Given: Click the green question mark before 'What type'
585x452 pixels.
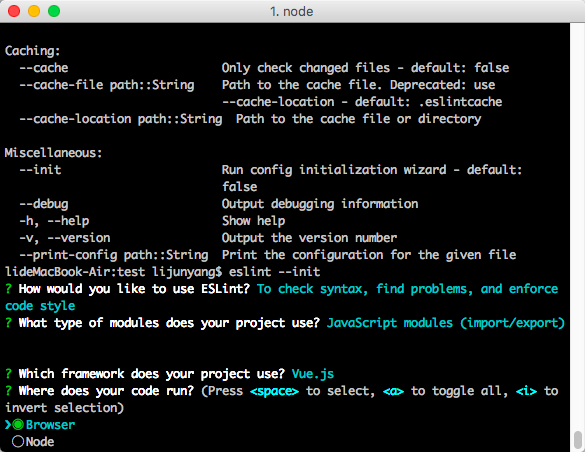Looking at the screenshot, I should pos(9,323).
